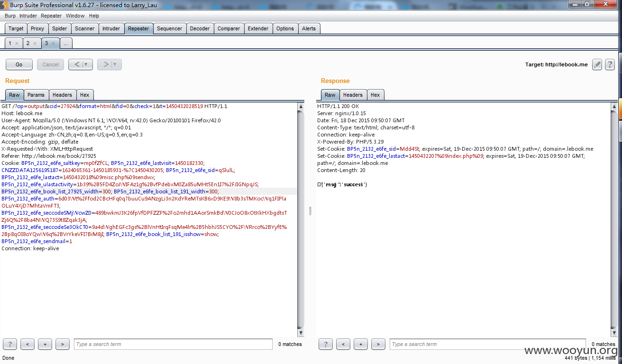Select the request Headers tab
The height and width of the screenshot is (364, 622).
62,95
